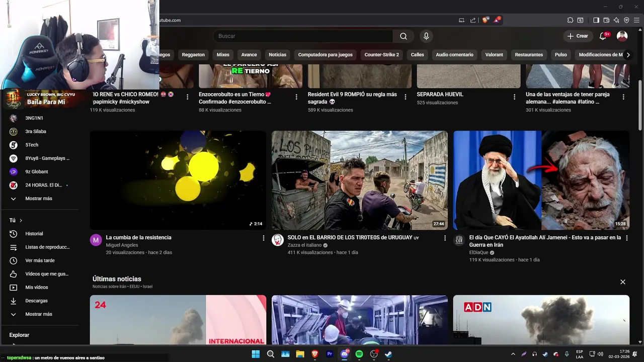This screenshot has width=644, height=362.
Task: Select the Mixes filter chip
Action: click(x=223, y=55)
